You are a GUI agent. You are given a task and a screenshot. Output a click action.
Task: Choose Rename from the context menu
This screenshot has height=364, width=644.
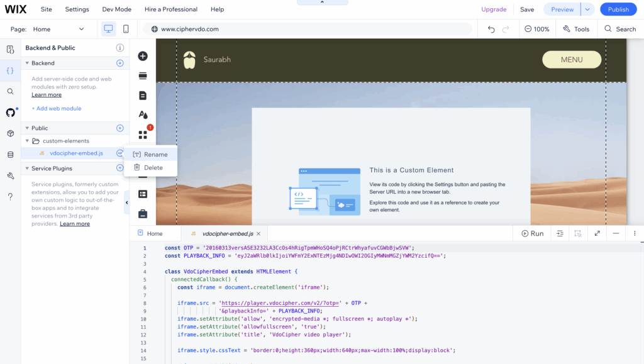click(151, 154)
